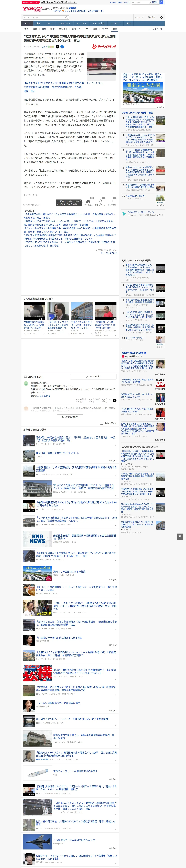
Task: Click the back-to-top arrow button
Action: tap(180, 537)
